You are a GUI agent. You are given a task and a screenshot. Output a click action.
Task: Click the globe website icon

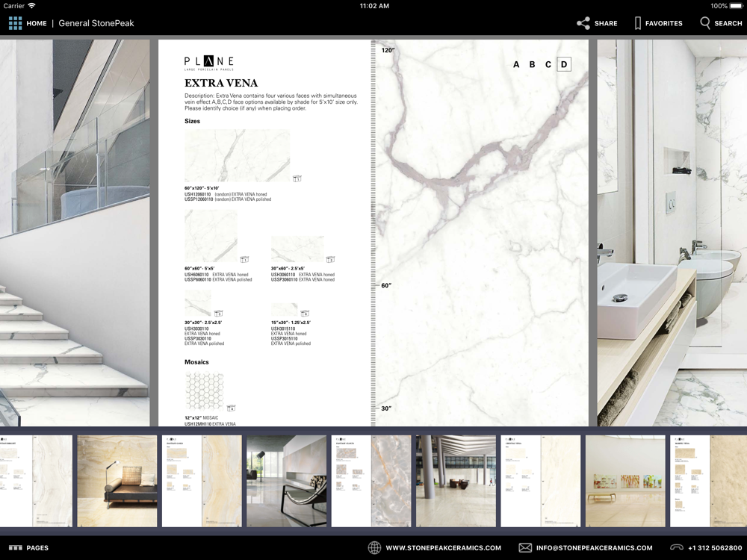(x=374, y=547)
